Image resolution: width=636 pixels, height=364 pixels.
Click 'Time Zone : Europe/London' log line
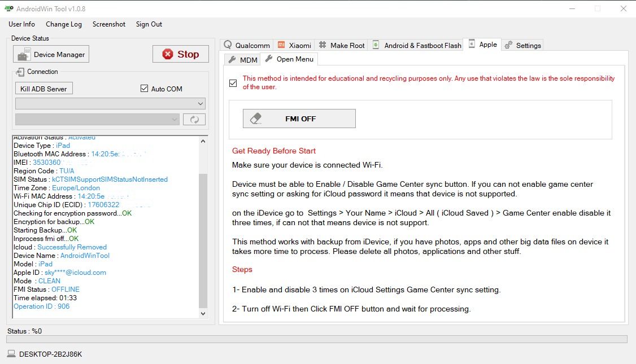pyautogui.click(x=56, y=188)
